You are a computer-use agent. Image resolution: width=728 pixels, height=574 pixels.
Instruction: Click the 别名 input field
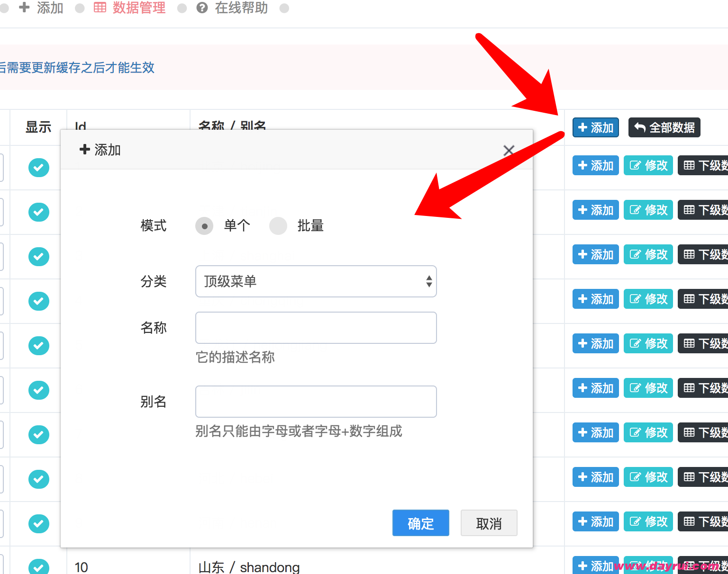pyautogui.click(x=316, y=402)
